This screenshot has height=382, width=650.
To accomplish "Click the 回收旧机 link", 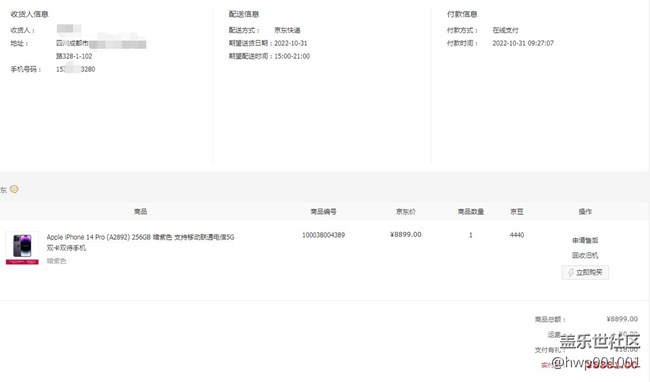I will pyautogui.click(x=585, y=255).
